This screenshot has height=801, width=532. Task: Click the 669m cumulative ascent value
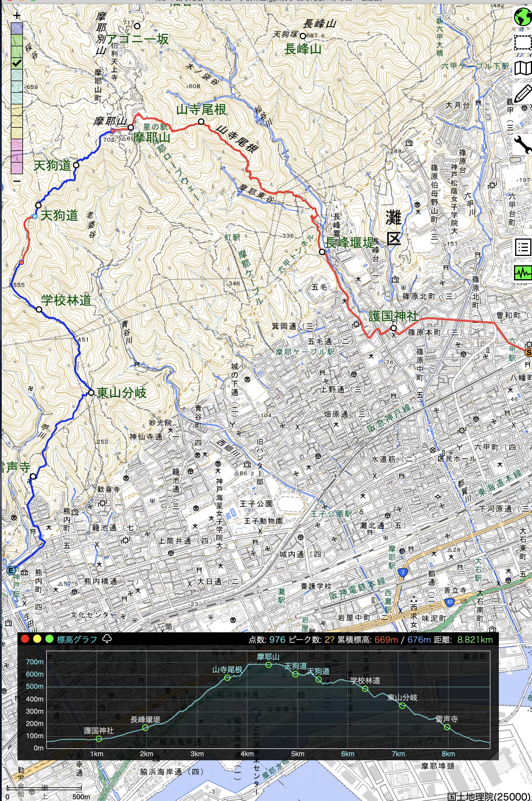click(x=386, y=640)
